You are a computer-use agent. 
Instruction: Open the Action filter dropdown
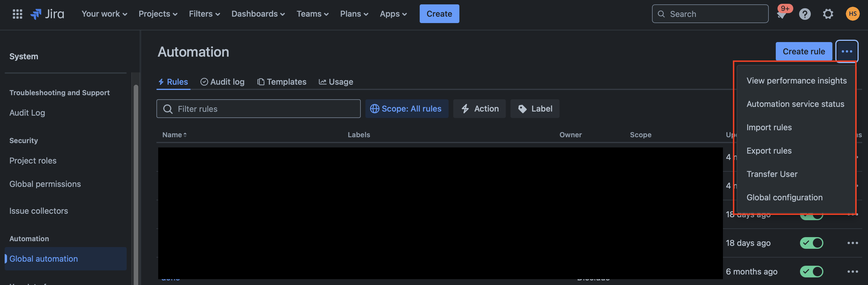(479, 109)
